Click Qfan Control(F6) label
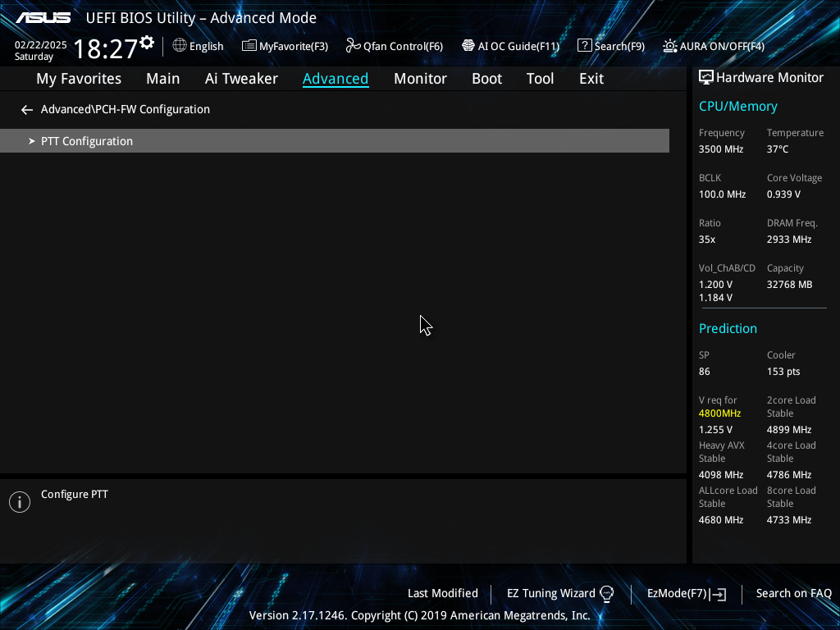Image resolution: width=840 pixels, height=630 pixels. [403, 47]
